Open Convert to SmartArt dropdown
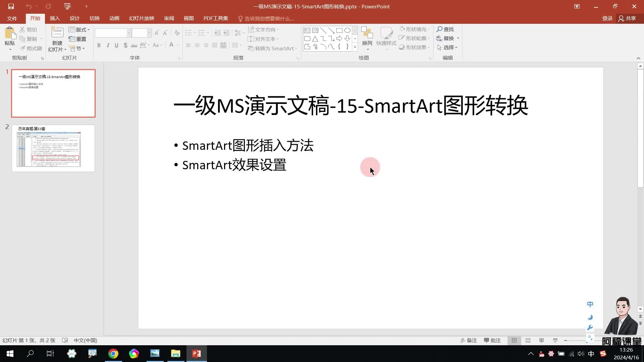The image size is (644, 362). [x=272, y=48]
